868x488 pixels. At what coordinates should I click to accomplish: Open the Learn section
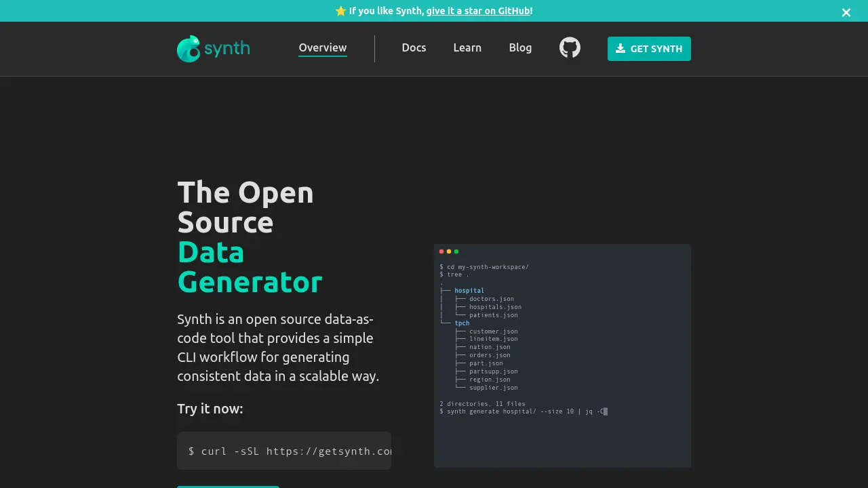(x=467, y=47)
